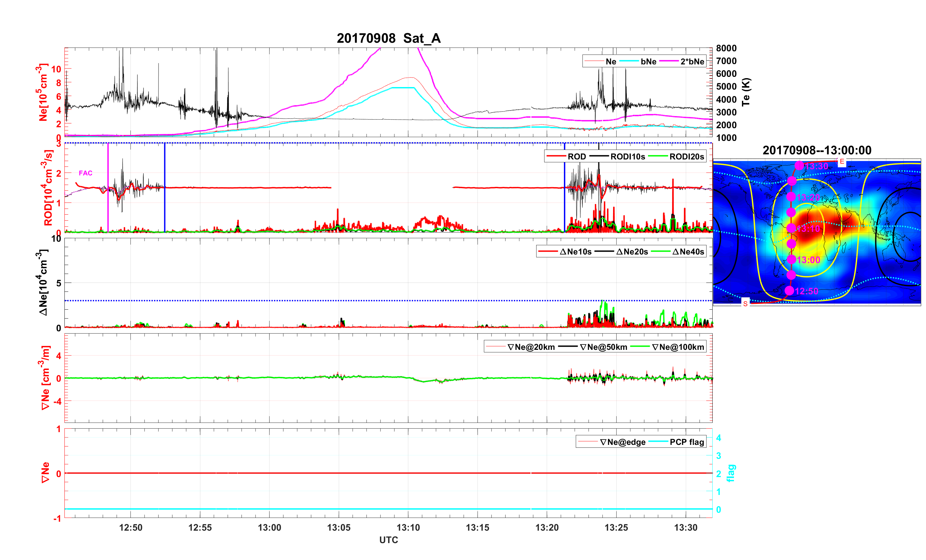926x560 pixels.
Task: Click the 12:50 magenta map marker
Action: tap(789, 291)
